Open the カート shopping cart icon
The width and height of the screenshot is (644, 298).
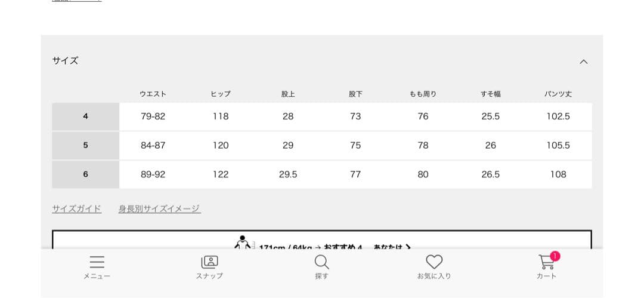click(546, 263)
